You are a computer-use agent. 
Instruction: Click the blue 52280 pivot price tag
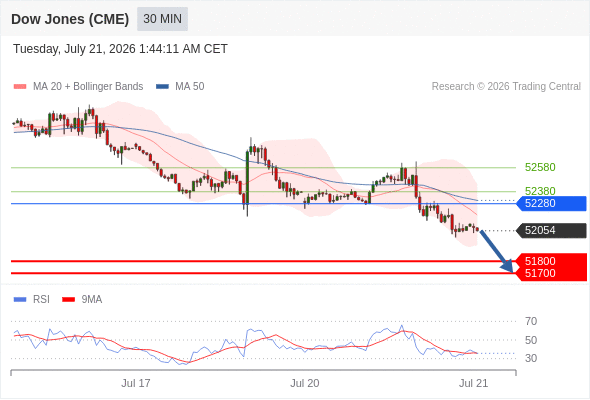click(x=551, y=204)
